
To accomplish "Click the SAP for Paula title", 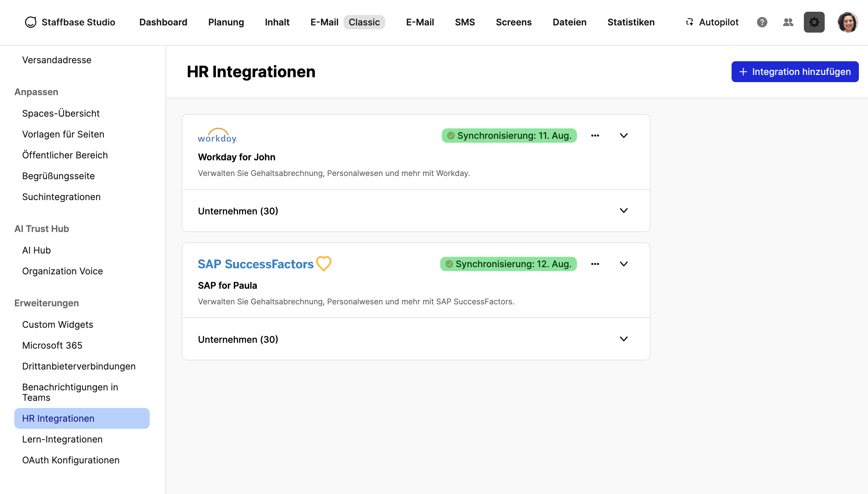I will point(228,285).
